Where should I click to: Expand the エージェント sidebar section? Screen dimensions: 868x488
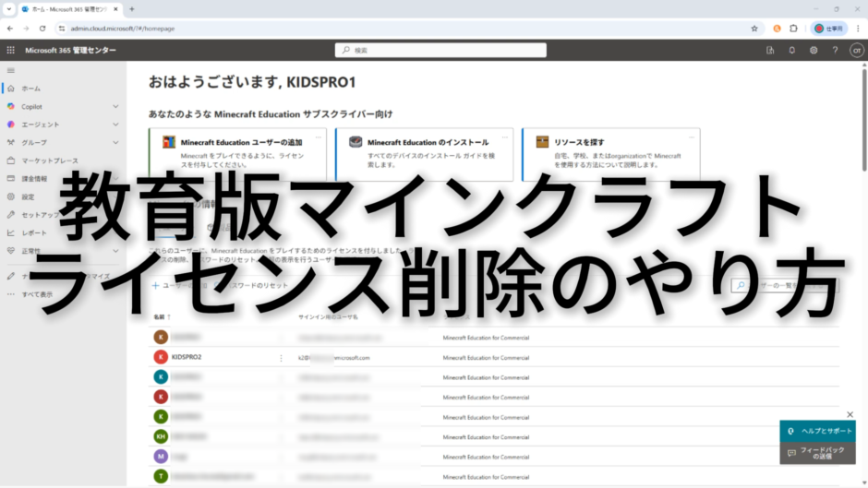click(115, 125)
